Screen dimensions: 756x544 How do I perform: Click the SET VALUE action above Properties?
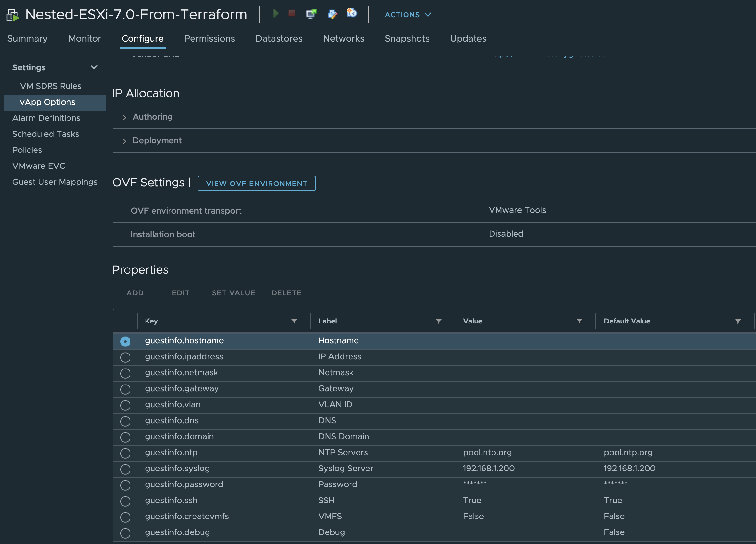[233, 293]
